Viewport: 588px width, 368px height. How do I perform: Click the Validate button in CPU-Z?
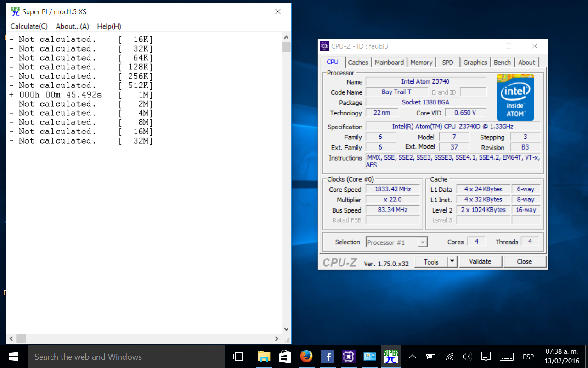click(x=480, y=262)
